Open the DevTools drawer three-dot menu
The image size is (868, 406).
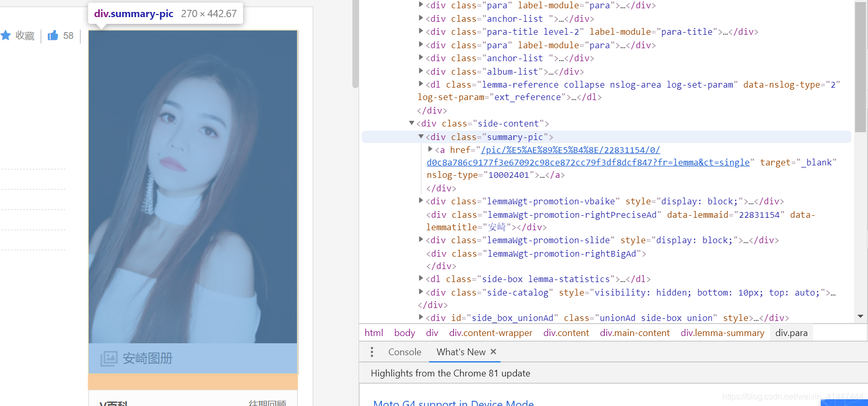tap(372, 352)
